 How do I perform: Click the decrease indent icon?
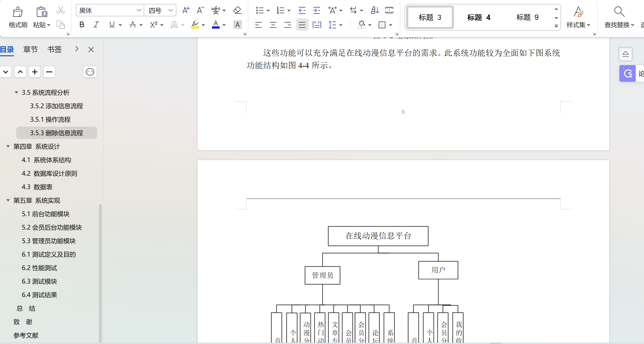(x=302, y=10)
